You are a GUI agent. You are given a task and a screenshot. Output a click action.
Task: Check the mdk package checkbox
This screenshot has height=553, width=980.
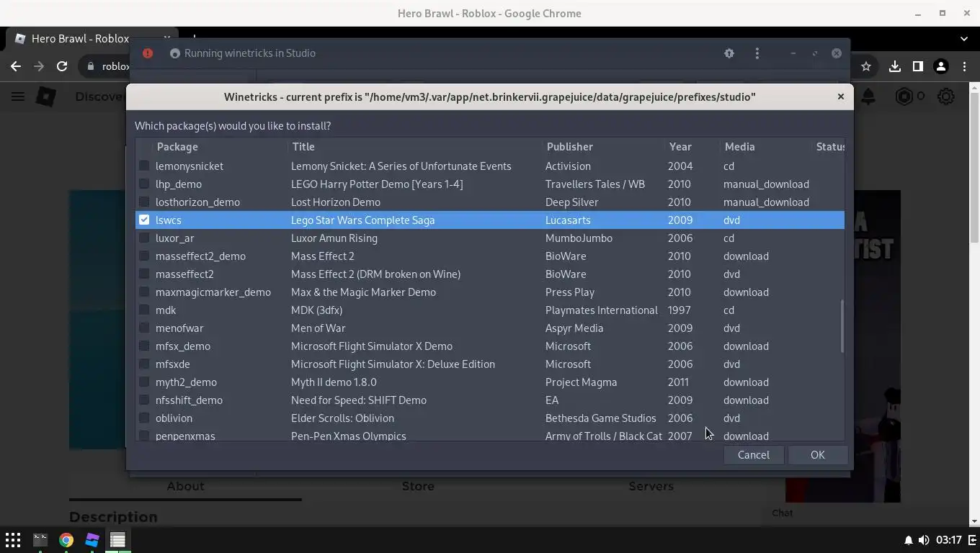[x=144, y=310]
